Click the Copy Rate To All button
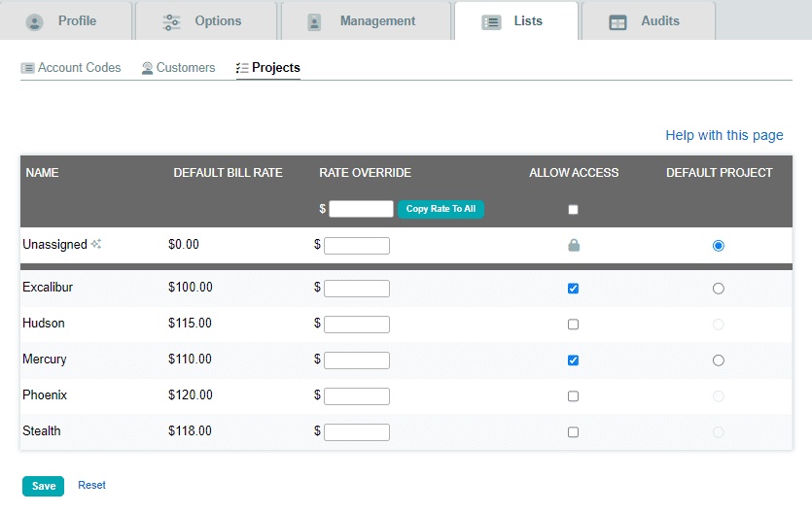 point(441,209)
